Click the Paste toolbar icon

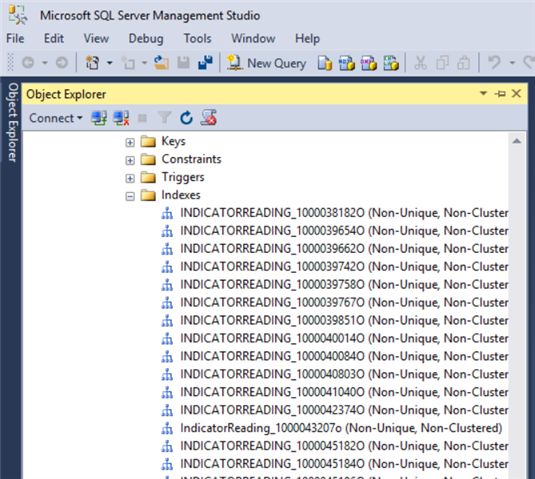[464, 63]
